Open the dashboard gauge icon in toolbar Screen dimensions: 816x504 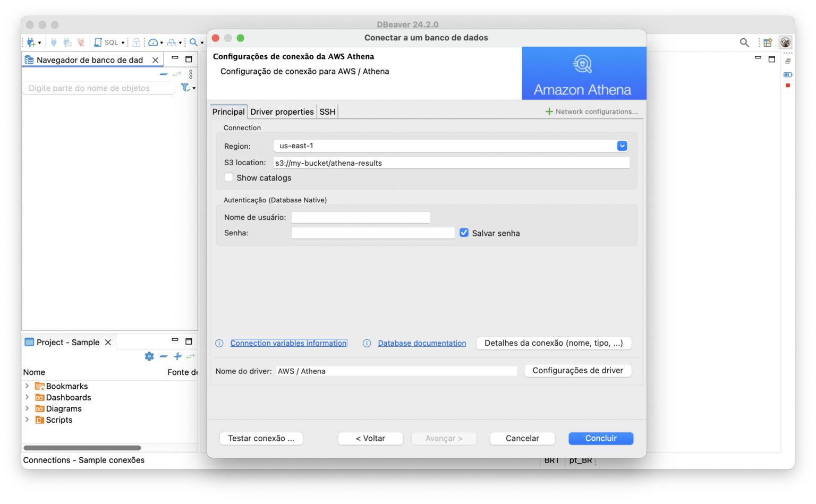pos(153,42)
